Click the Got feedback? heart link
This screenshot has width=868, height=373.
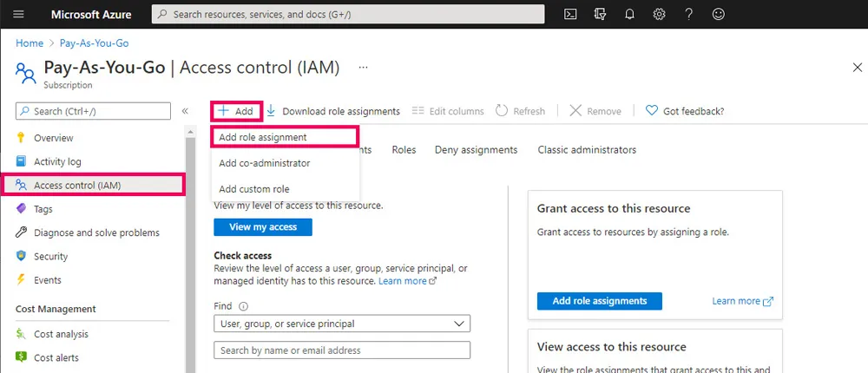(685, 111)
